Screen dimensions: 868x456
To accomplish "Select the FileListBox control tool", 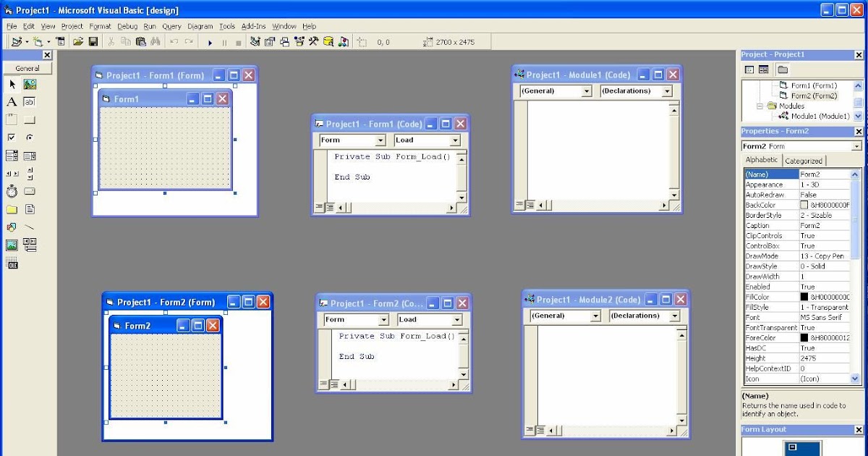I will point(30,209).
